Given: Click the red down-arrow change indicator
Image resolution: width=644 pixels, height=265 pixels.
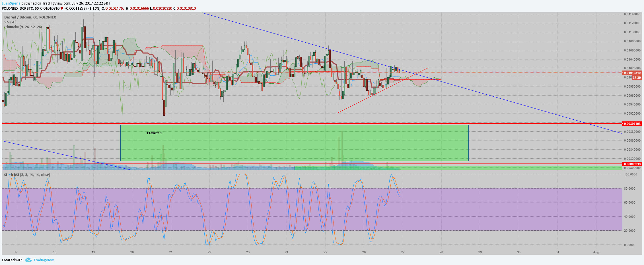Looking at the screenshot, I should point(62,9).
